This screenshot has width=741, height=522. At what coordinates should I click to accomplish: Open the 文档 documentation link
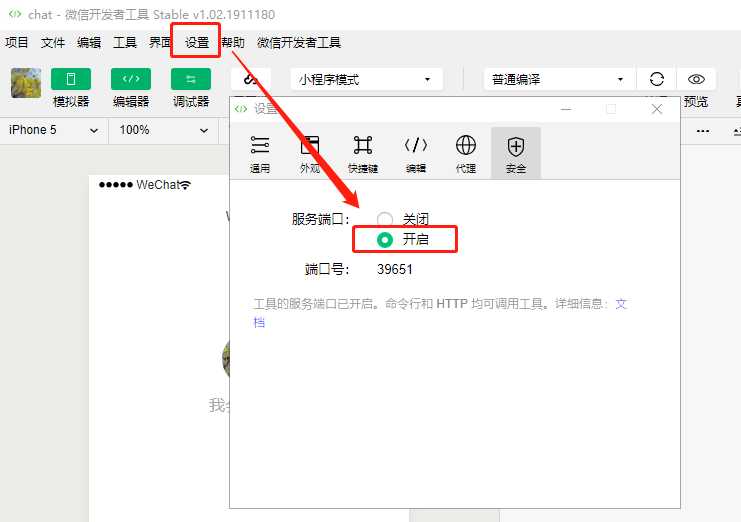[x=621, y=304]
